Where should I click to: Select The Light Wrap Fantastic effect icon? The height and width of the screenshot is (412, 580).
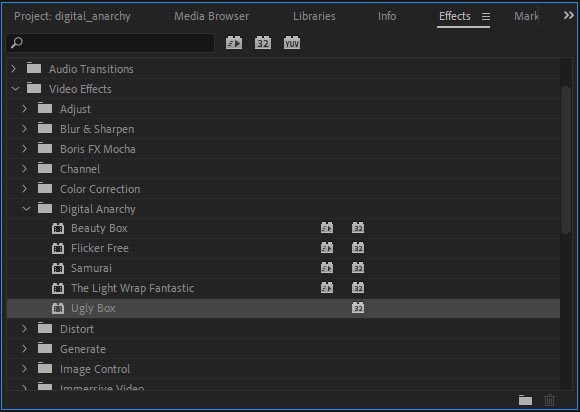click(58, 288)
